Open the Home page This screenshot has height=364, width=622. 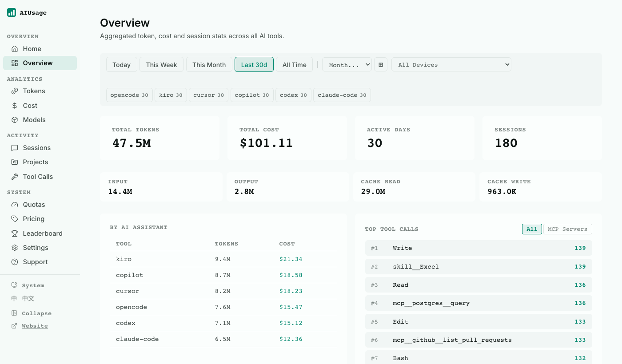pyautogui.click(x=40, y=49)
